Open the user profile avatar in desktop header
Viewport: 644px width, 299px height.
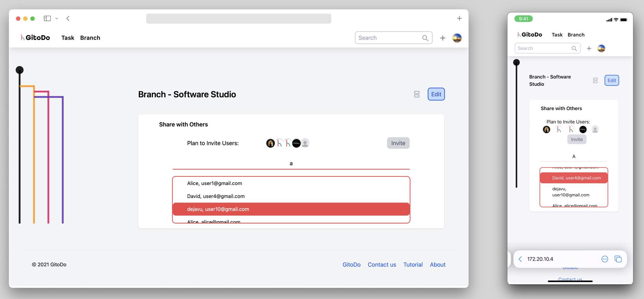(x=457, y=38)
